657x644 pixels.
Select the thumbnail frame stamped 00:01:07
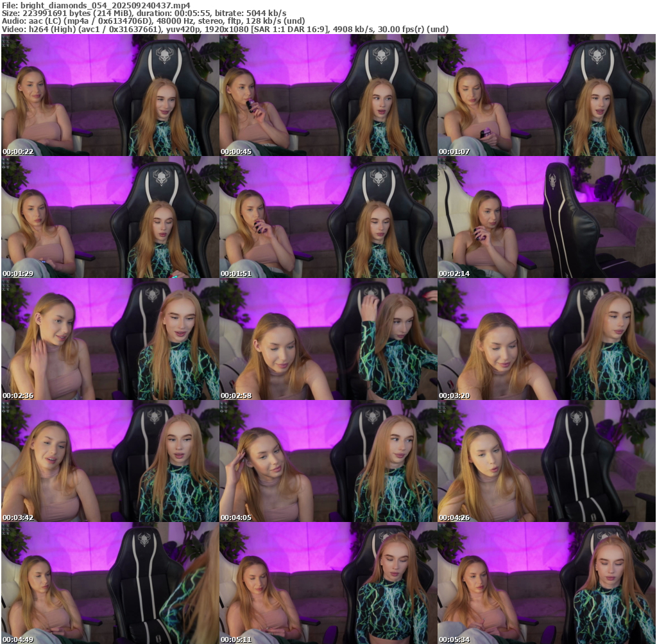(x=547, y=95)
